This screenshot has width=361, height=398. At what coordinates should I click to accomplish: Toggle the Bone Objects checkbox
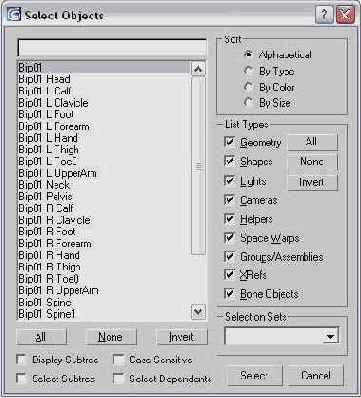[x=229, y=294]
